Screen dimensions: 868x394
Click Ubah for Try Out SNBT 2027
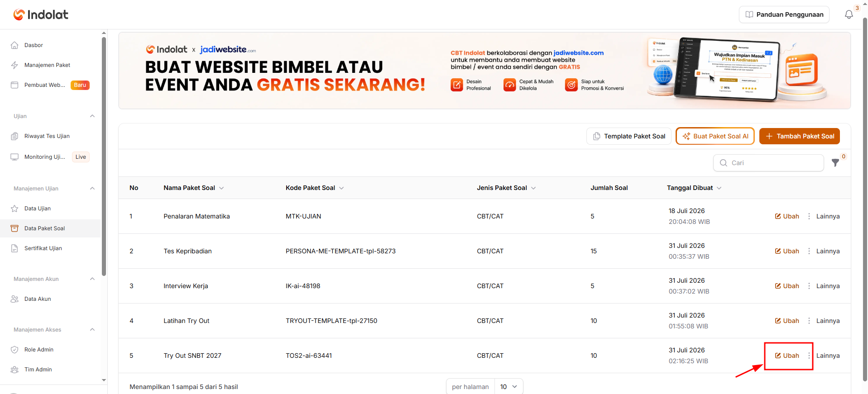pos(787,356)
